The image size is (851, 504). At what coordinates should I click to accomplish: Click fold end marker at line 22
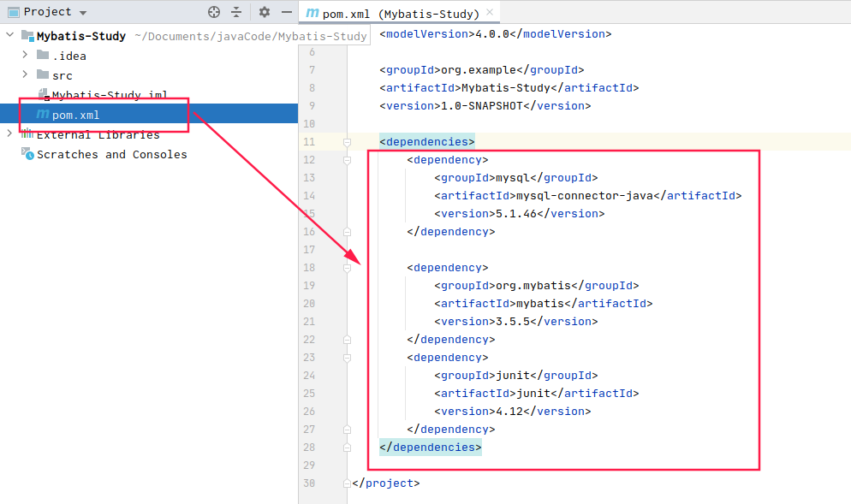(347, 340)
